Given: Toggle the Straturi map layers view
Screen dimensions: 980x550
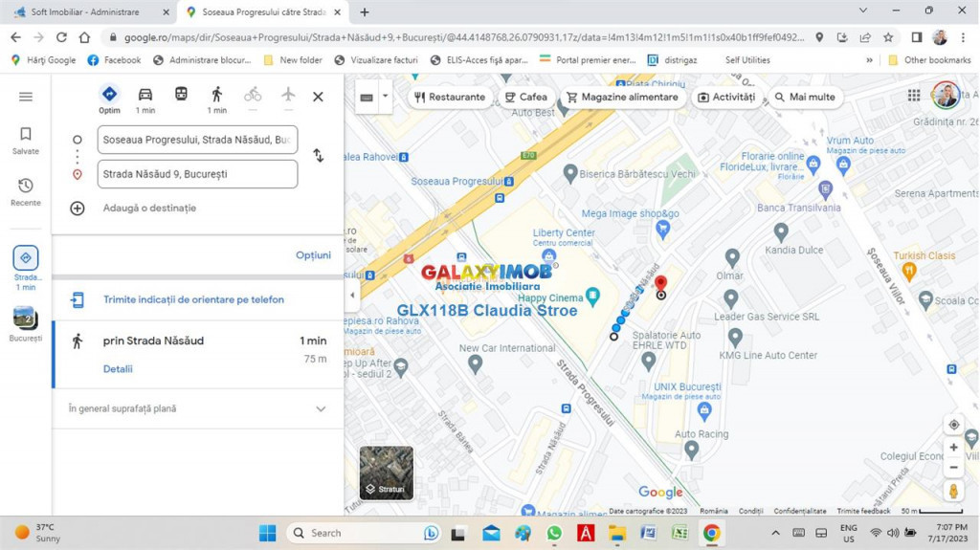Looking at the screenshot, I should [x=387, y=473].
